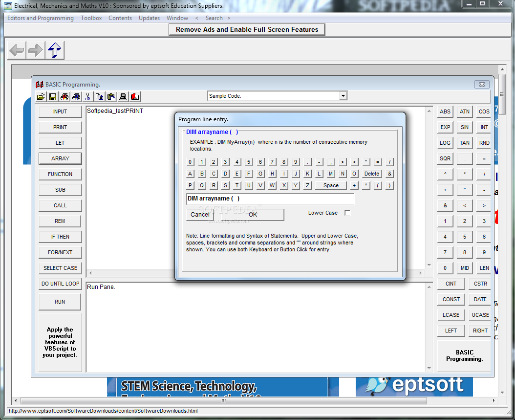Click the blue up arrow navigation icon
The height and width of the screenshot is (420, 515).
[x=54, y=50]
